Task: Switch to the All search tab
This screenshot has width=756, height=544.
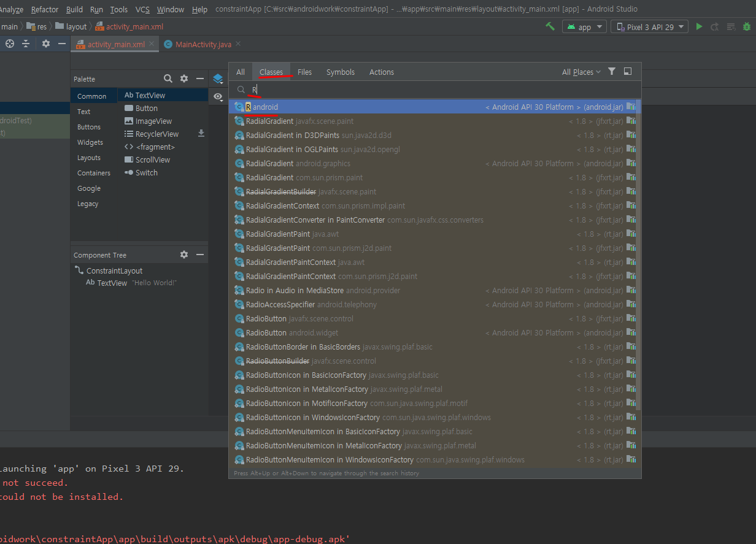Action: pos(241,72)
